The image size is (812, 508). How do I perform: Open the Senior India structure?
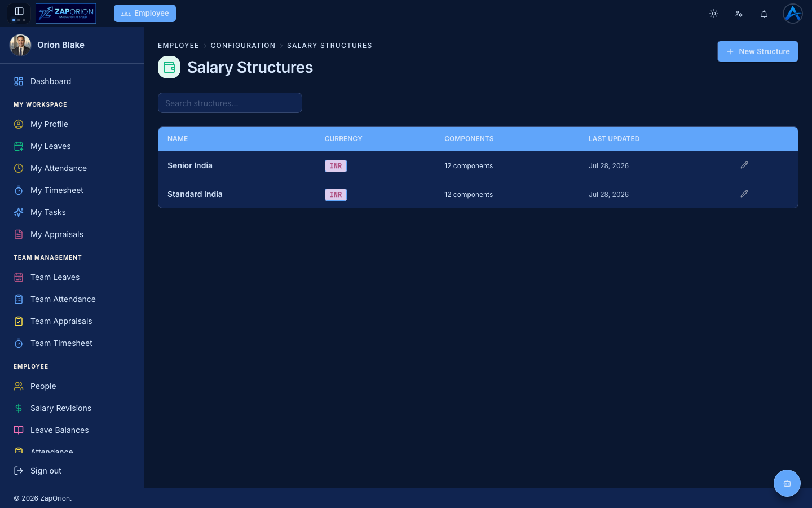[190, 165]
